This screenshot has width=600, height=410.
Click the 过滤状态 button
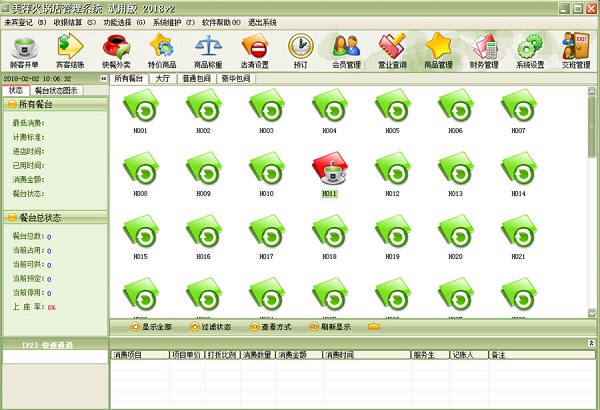(211, 327)
